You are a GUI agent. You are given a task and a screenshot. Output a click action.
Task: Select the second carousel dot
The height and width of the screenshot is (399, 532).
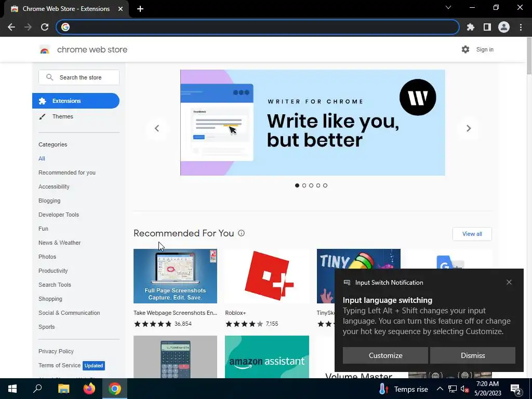tap(304, 185)
